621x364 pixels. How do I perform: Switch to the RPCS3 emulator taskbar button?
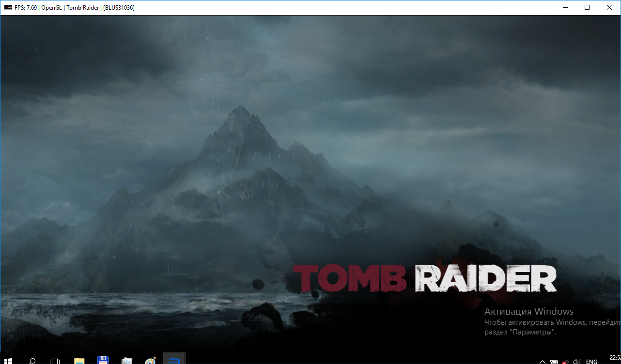[174, 360]
